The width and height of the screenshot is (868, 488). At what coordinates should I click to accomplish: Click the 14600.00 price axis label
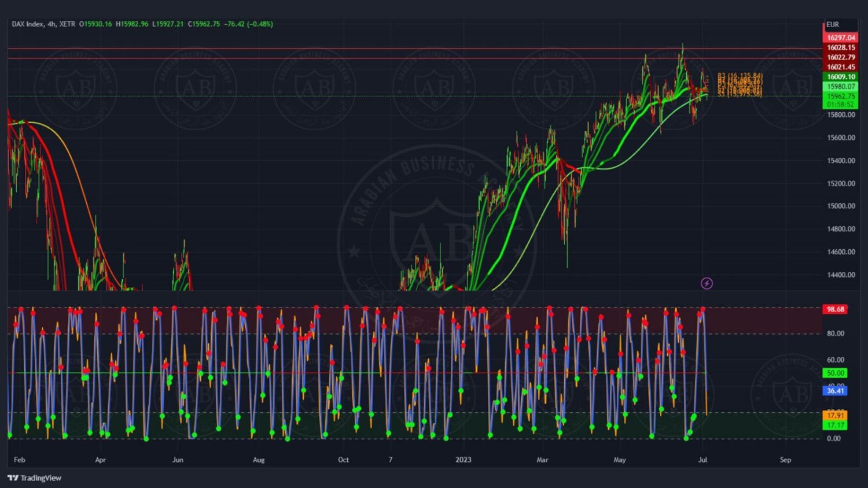[841, 252]
